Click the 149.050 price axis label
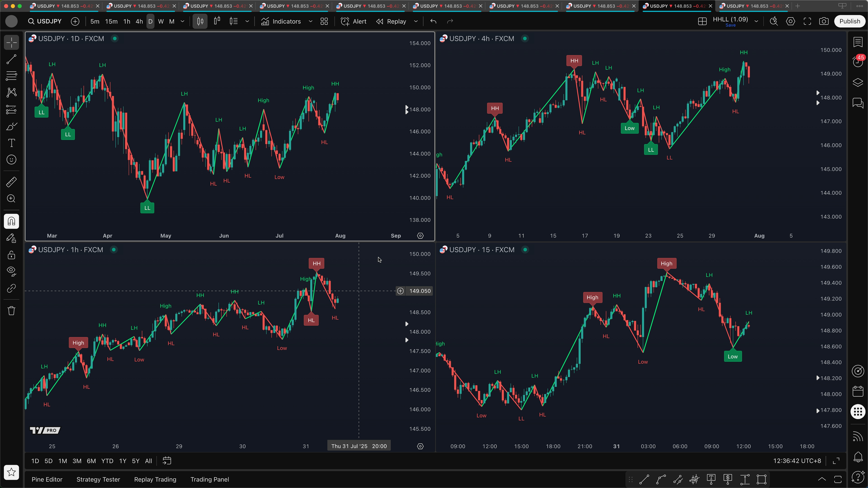The width and height of the screenshot is (868, 488). coord(420,291)
